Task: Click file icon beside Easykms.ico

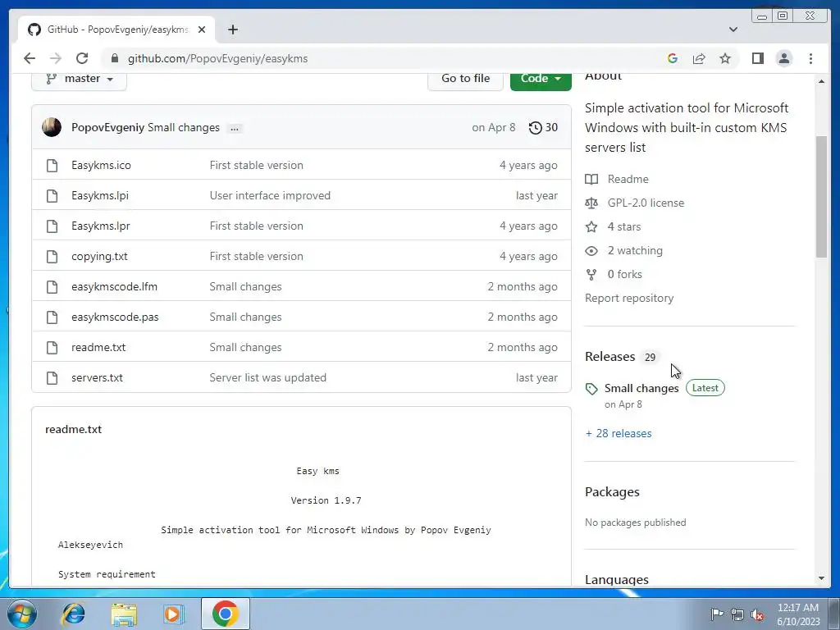Action: [52, 165]
